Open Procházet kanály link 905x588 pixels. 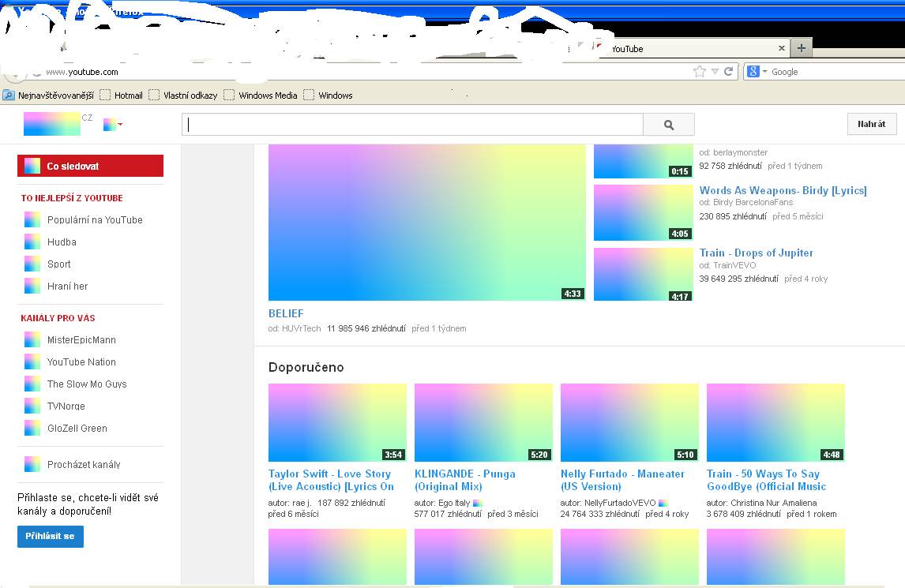coord(84,465)
